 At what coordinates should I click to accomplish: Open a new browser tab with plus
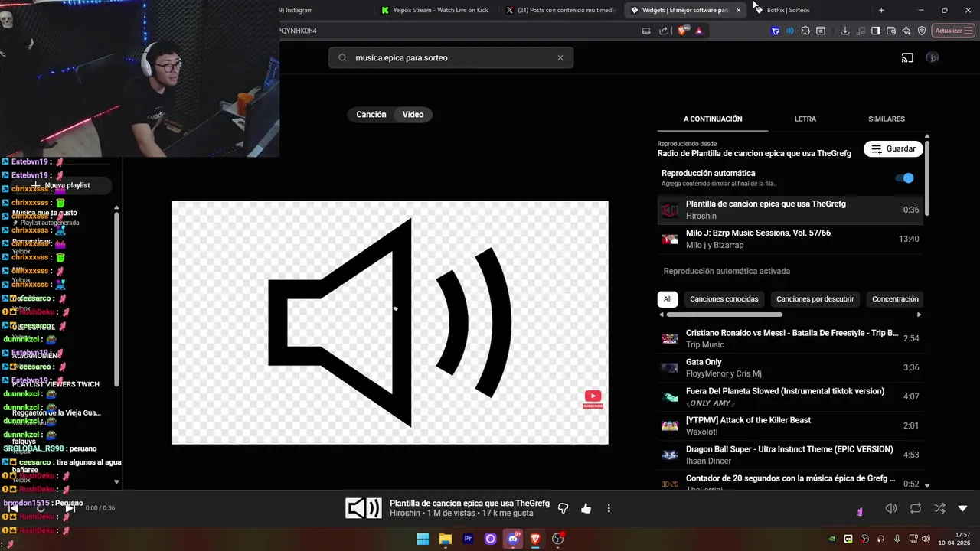[881, 10]
